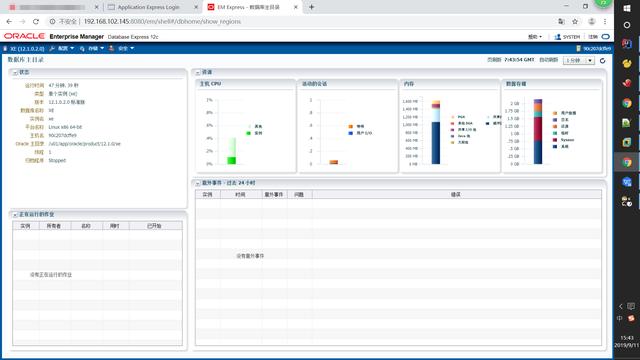Click host name 90c207dcffe9 in the blue bar
This screenshot has height=360, width=640.
(x=597, y=49)
